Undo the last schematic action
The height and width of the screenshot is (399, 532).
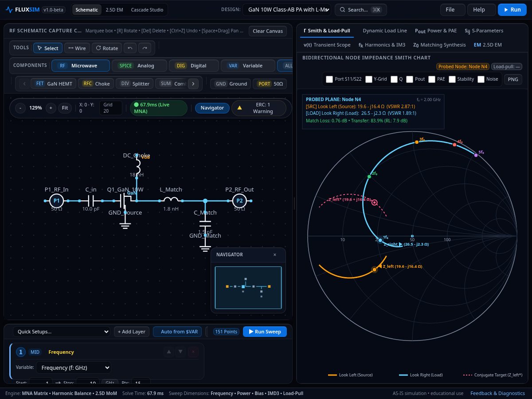130,48
